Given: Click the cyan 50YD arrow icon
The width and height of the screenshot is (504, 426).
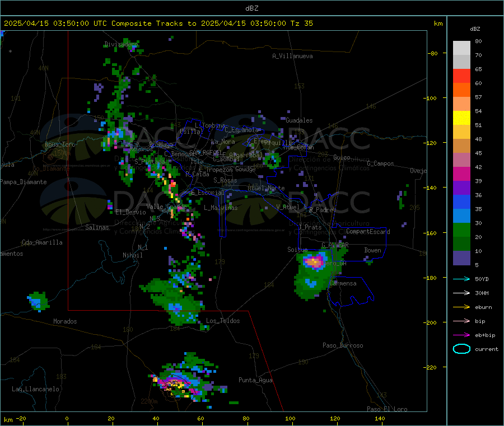Looking at the screenshot, I should [x=461, y=279].
